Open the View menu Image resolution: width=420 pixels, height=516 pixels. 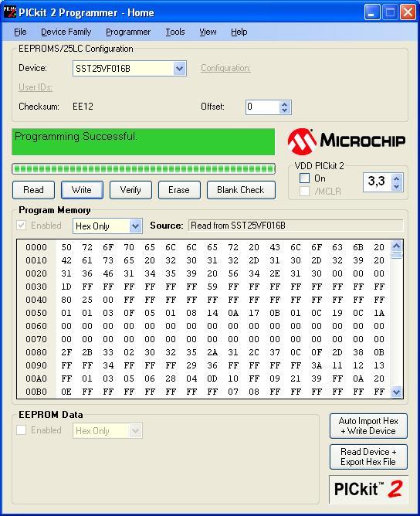(x=208, y=32)
